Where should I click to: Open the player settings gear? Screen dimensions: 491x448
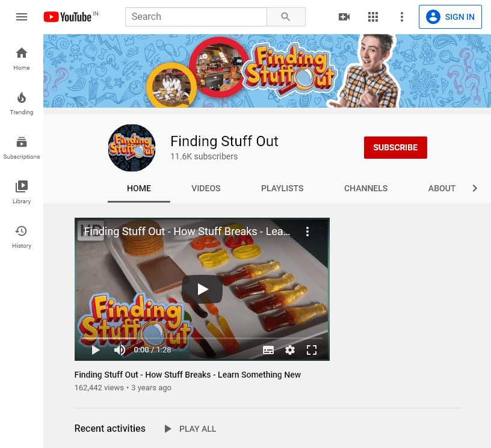290,350
